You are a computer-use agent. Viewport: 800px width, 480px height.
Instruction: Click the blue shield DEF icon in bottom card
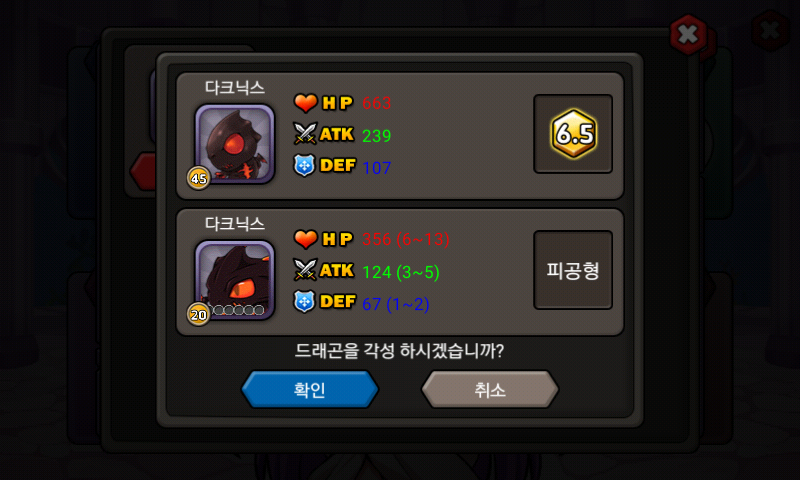click(x=304, y=301)
